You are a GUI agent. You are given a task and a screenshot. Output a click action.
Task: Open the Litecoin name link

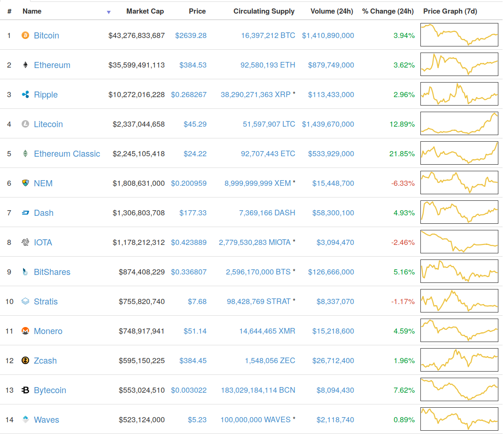[48, 124]
